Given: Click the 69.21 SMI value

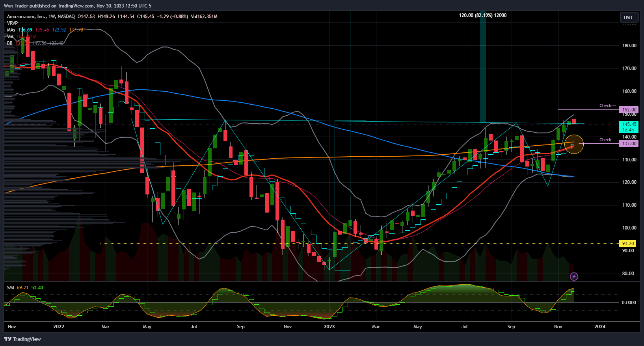Looking at the screenshot, I should [23, 288].
